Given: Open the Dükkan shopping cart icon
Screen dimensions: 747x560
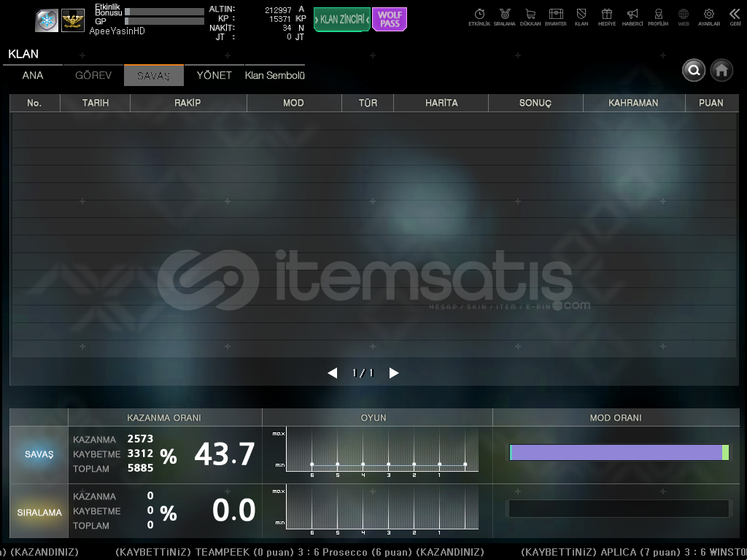Looking at the screenshot, I should (x=530, y=15).
